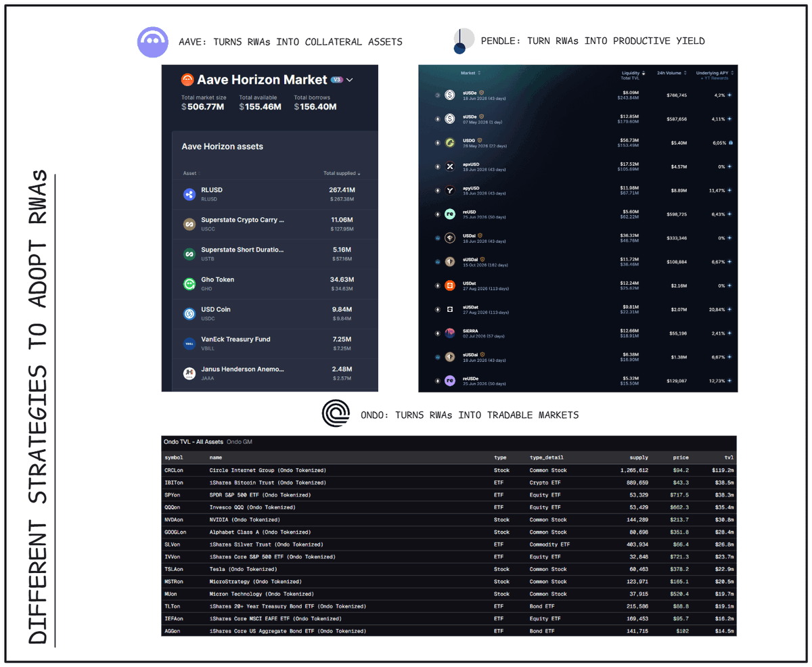The height and width of the screenshot is (667, 812).
Task: Click the USCC Superstate Crypto Carry icon
Action: pos(189,224)
